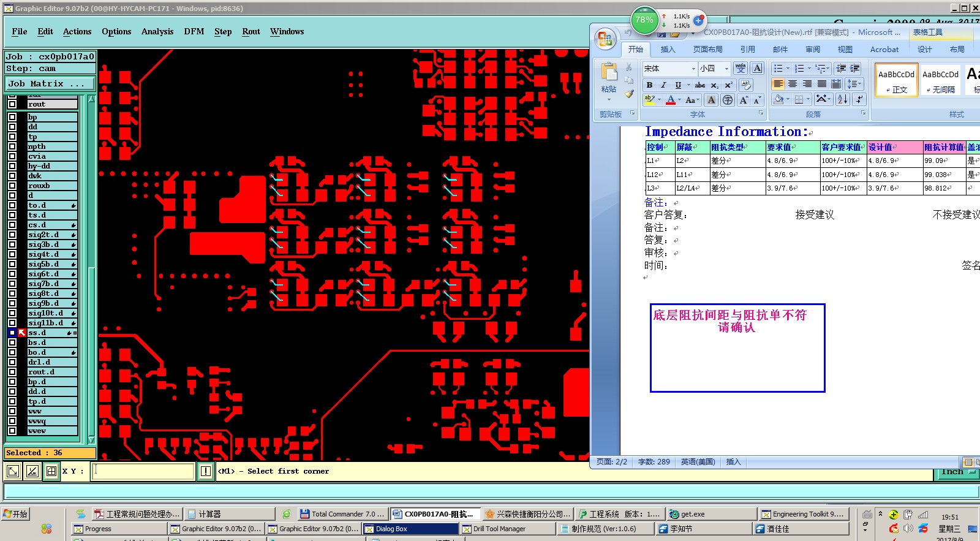
Task: Toggle the checkbox for layer bo.d
Action: point(12,352)
